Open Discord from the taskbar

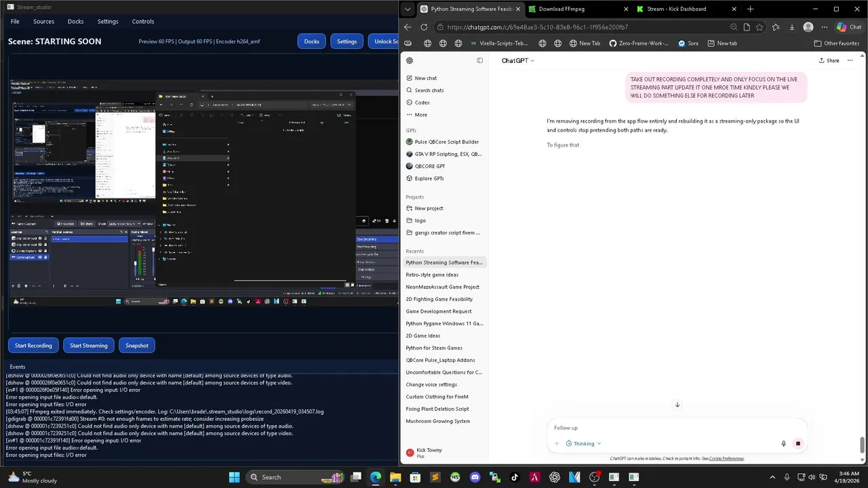pos(475,477)
